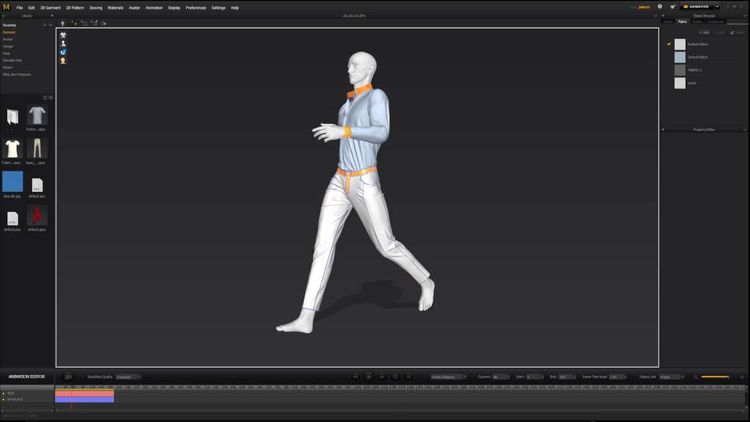Switch to the Fabric tab in Object Browser
Viewport: 750px width, 422px height.
683,22
